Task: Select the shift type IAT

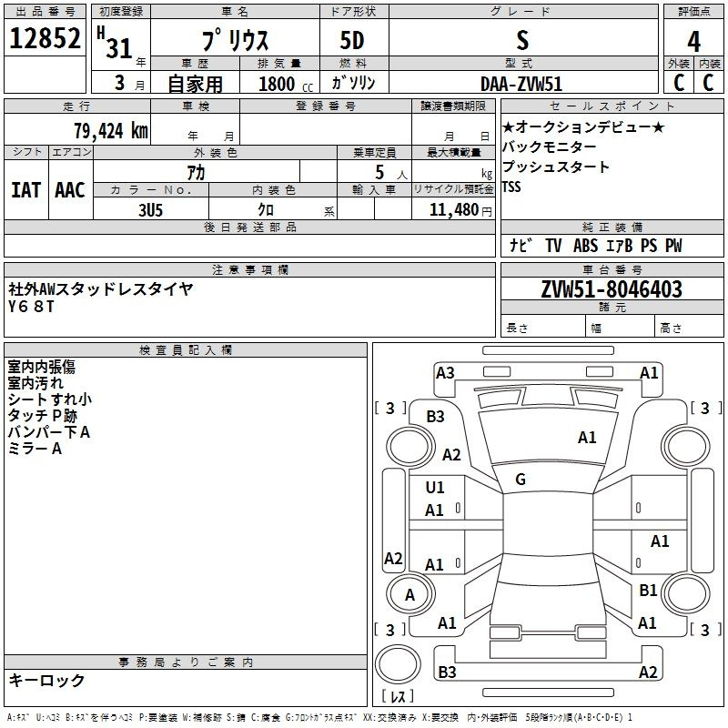Action: [x=25, y=190]
